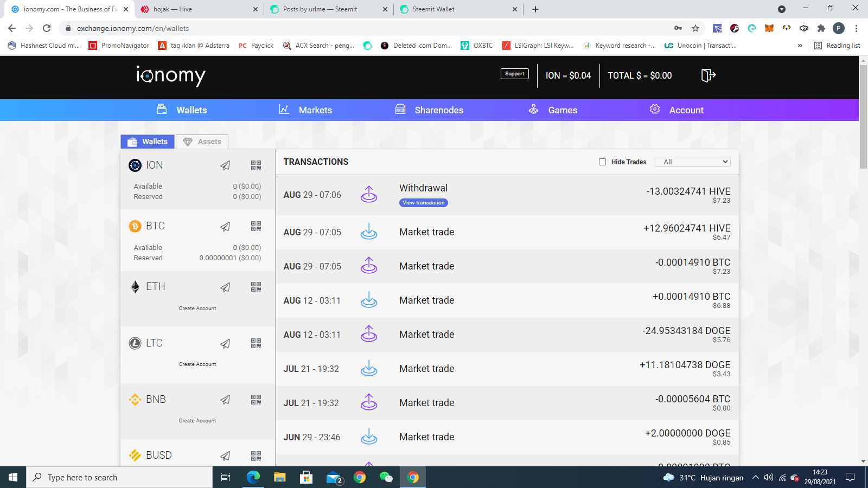Click the BTC send paper-plane icon

(x=225, y=226)
